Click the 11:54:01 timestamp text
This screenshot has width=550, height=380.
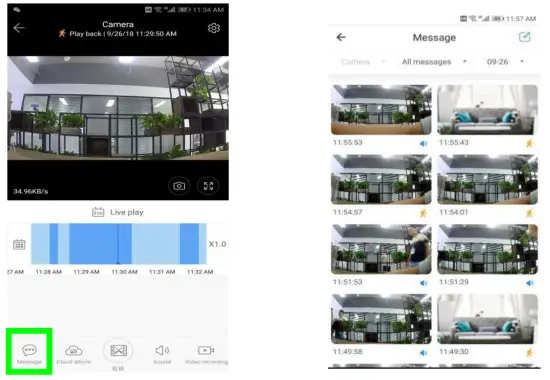click(454, 212)
